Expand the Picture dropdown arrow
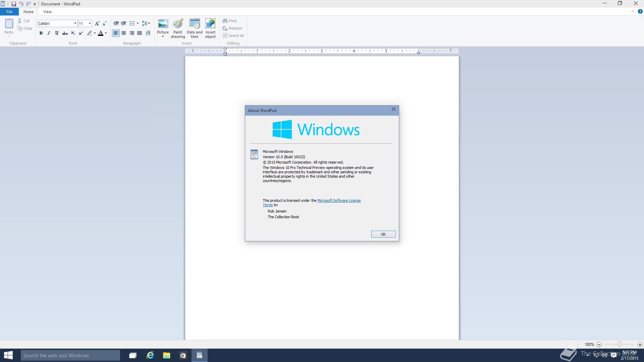The width and height of the screenshot is (644, 362). 163,36
